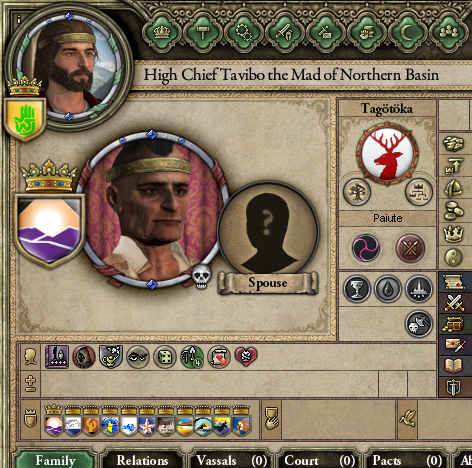Open the dynasty tree button

[x=357, y=192]
